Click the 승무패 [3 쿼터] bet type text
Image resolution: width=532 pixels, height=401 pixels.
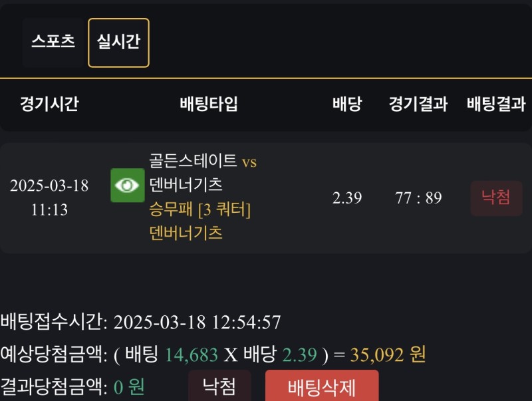point(200,209)
